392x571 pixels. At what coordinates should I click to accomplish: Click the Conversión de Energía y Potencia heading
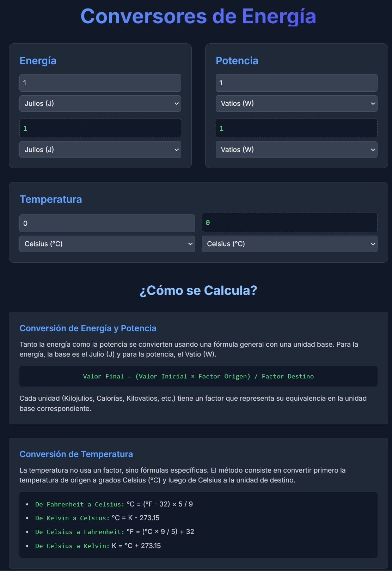[88, 328]
